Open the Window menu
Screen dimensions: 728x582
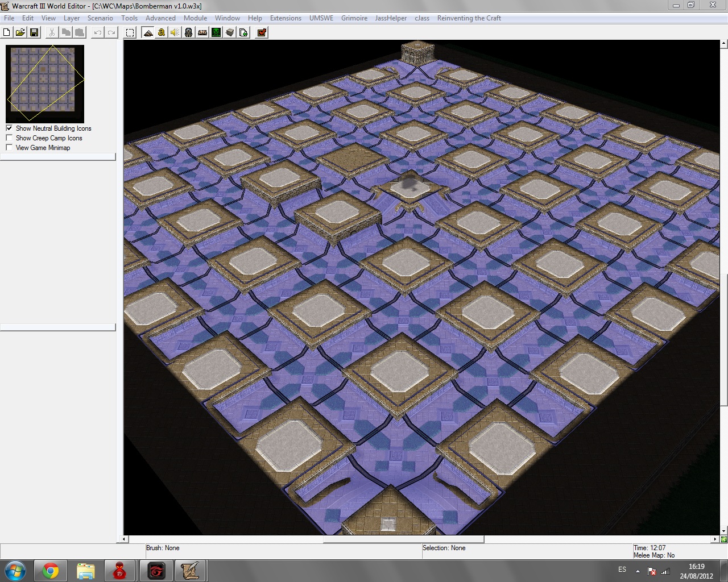click(x=227, y=18)
